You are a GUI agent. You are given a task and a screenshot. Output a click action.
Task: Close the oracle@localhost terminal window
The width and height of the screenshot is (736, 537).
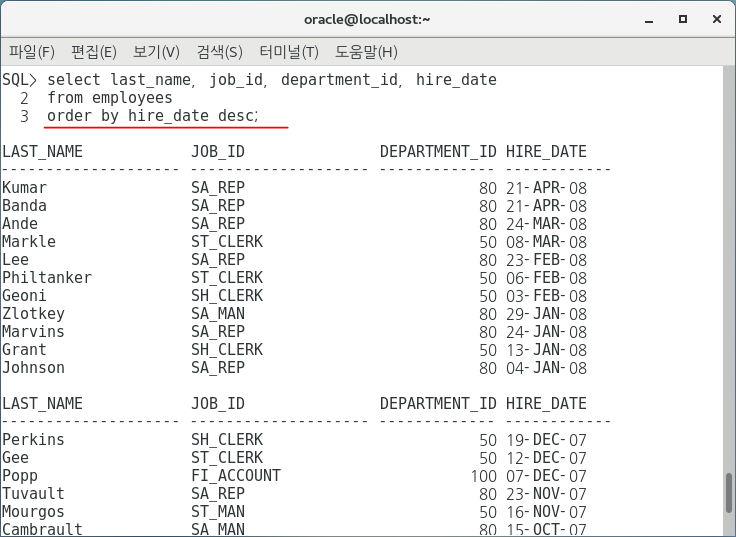(717, 19)
